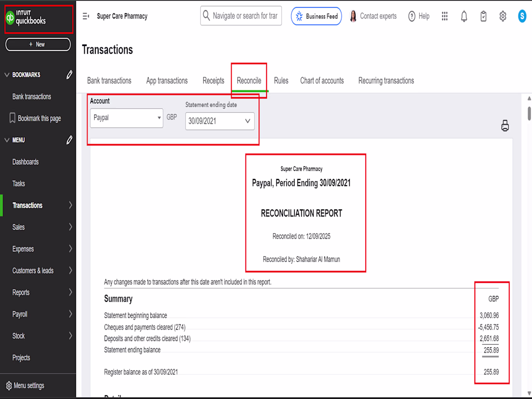The image size is (532, 399).
Task: Switch to the Rules tab
Action: (281, 80)
